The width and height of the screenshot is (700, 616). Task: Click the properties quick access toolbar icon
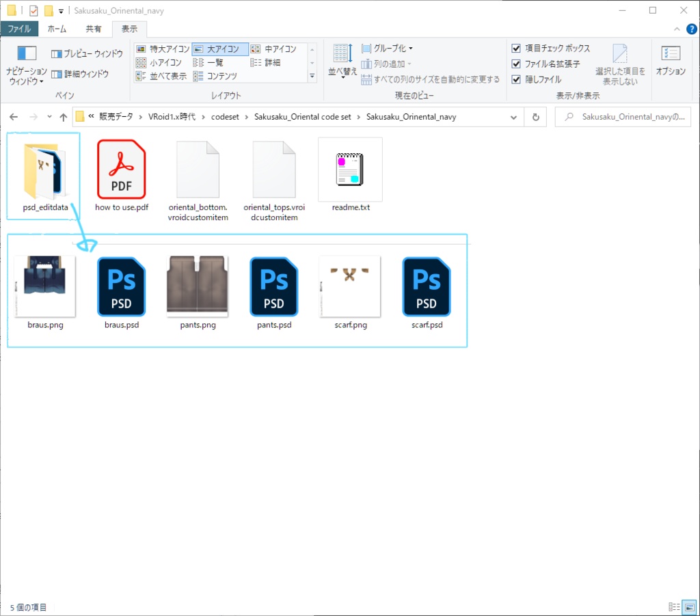point(33,10)
